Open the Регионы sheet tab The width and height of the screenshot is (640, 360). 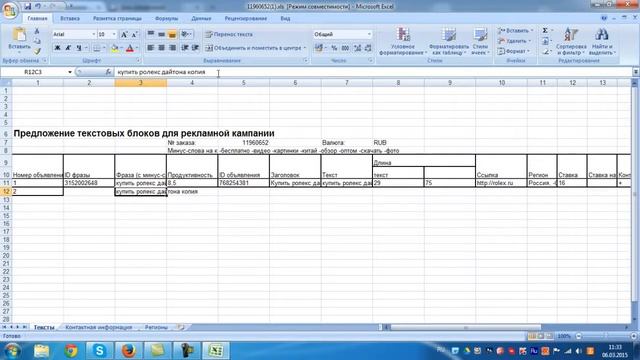coord(156,327)
